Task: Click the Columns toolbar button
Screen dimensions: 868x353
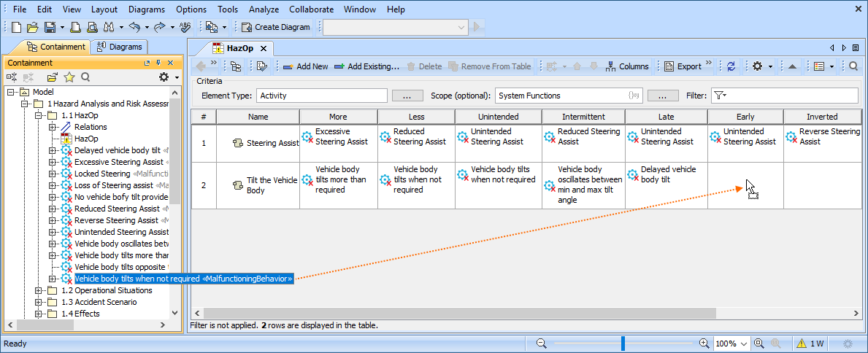Action: [627, 66]
